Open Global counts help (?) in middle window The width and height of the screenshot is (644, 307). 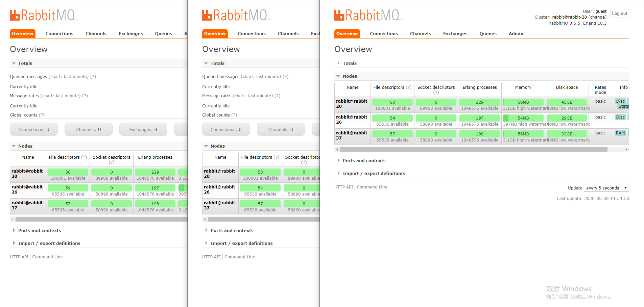tap(234, 115)
